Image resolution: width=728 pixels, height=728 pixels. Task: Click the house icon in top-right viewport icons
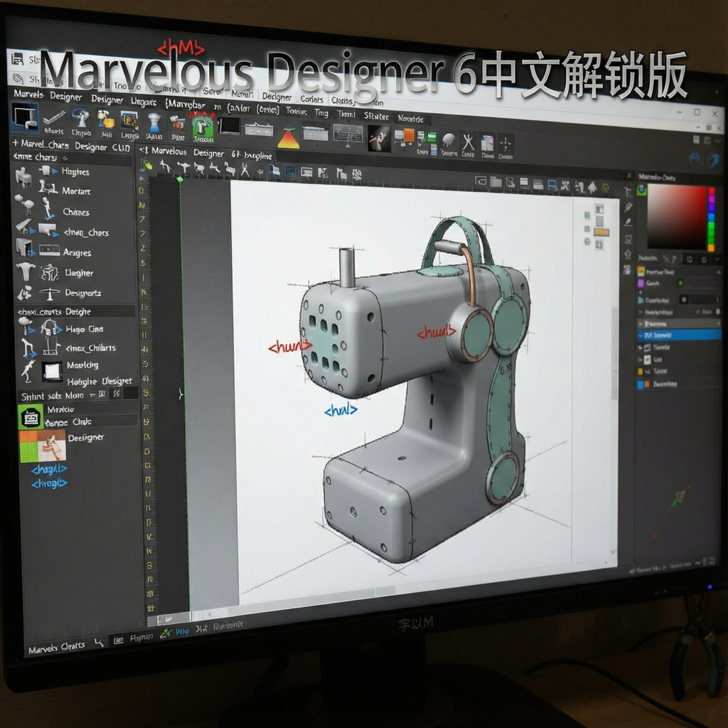point(592,187)
